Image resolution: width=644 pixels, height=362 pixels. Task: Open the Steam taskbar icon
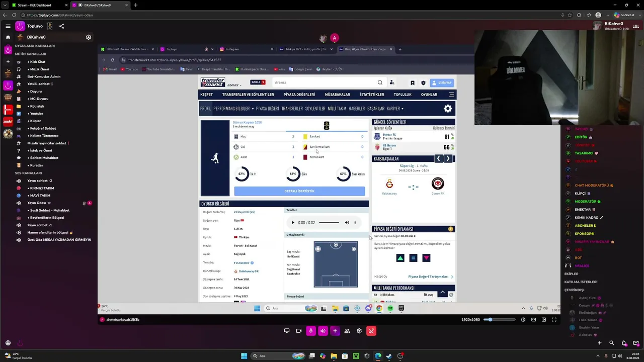pos(389,356)
